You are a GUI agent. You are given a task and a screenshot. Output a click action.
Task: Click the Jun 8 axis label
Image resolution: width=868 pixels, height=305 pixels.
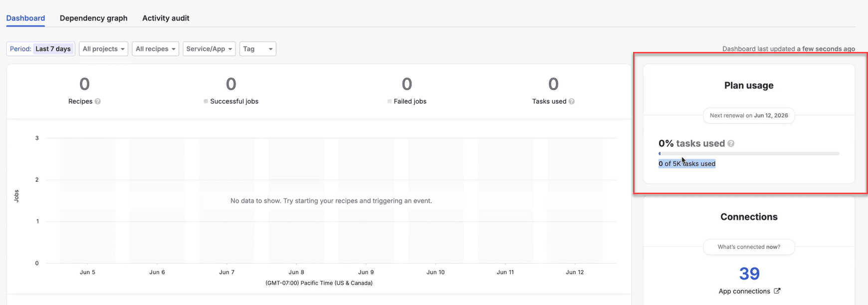click(x=296, y=272)
